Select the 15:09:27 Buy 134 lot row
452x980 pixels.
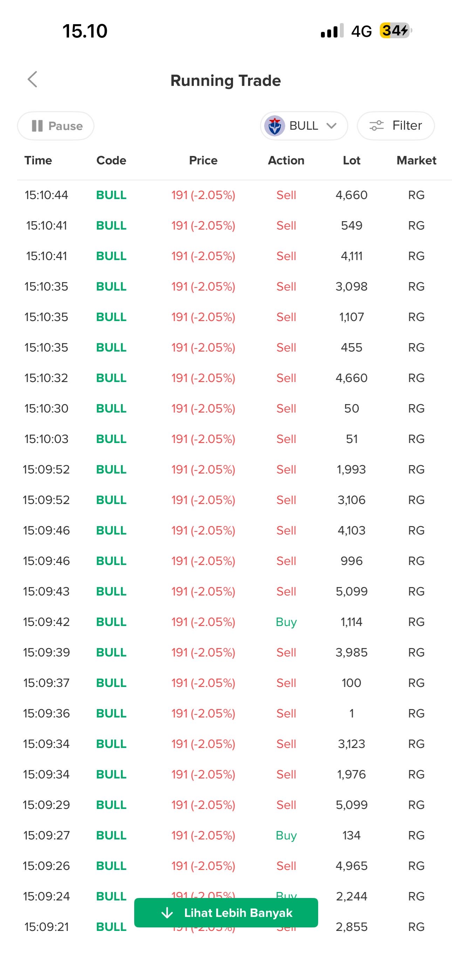pyautogui.click(x=226, y=835)
